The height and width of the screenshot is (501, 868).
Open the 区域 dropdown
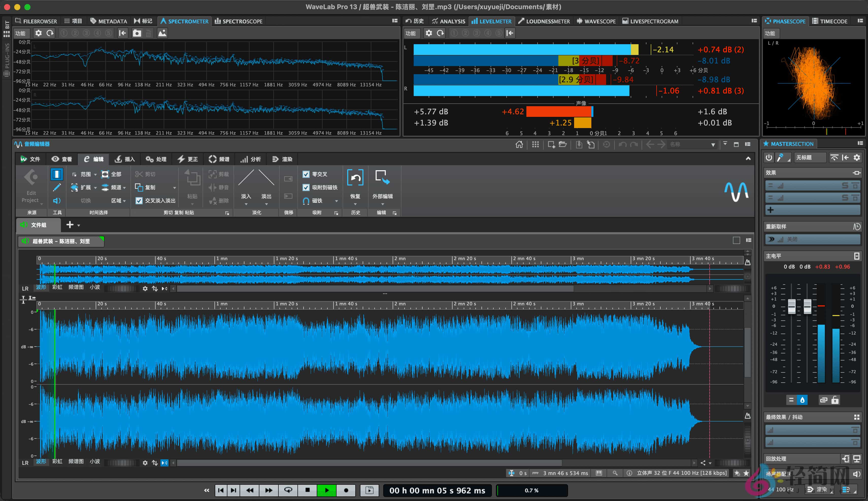click(x=124, y=201)
